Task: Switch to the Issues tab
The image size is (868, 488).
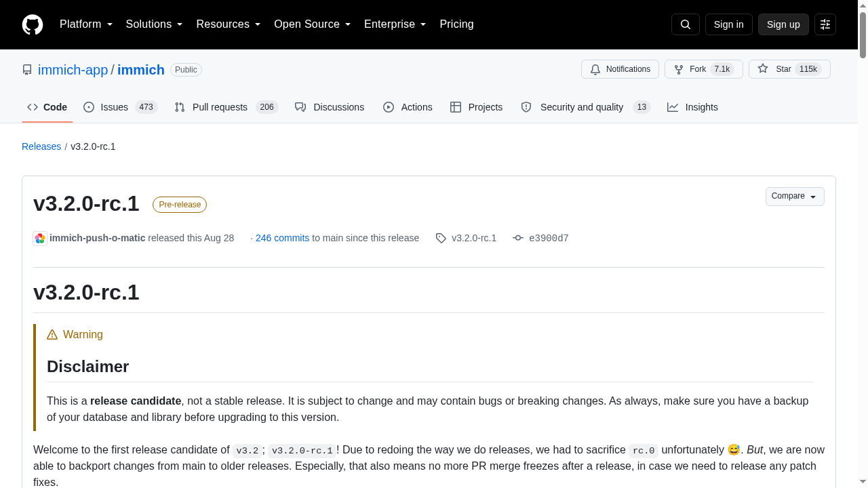Action: point(120,107)
